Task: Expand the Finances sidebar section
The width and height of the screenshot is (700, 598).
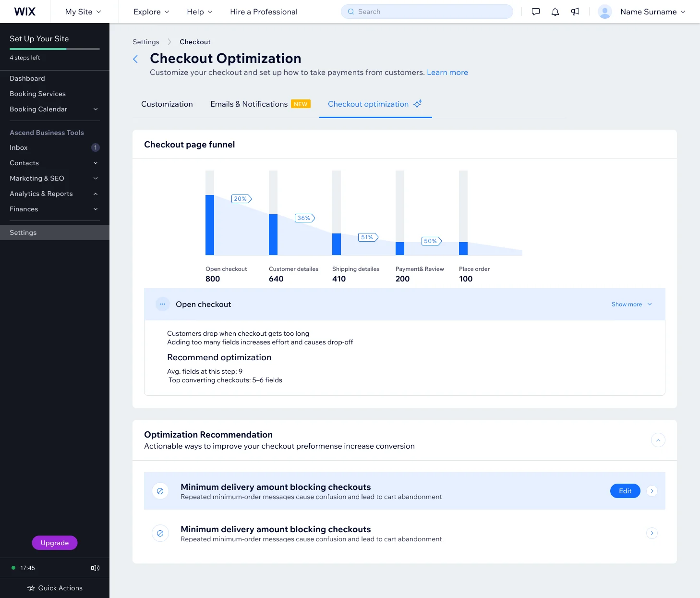Action: point(96,209)
